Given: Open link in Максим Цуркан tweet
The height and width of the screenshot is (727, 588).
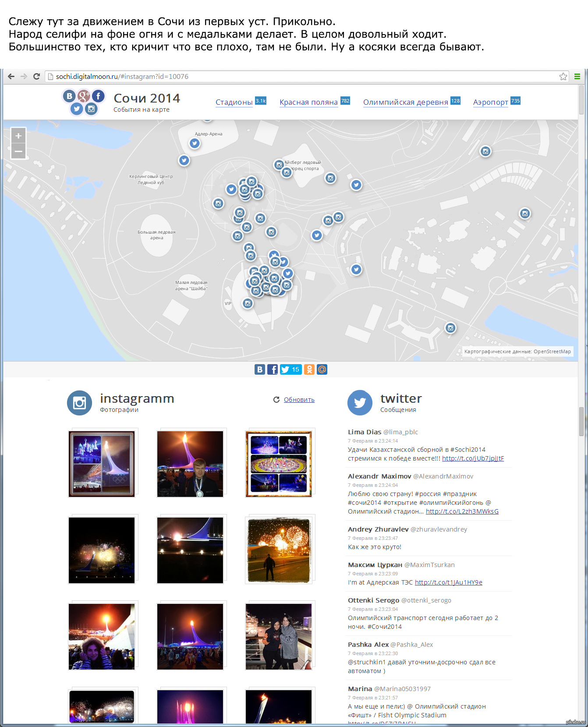Looking at the screenshot, I should (x=448, y=582).
